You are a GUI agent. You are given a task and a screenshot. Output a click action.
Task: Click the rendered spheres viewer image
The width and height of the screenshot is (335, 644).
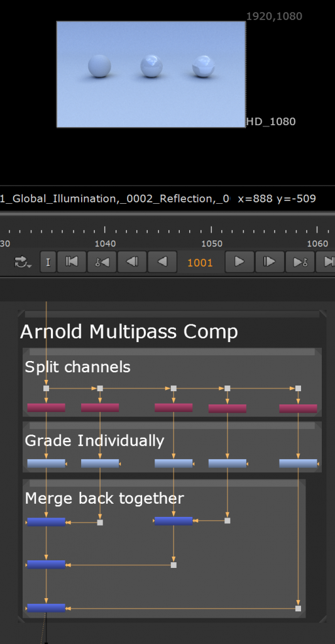tap(151, 74)
